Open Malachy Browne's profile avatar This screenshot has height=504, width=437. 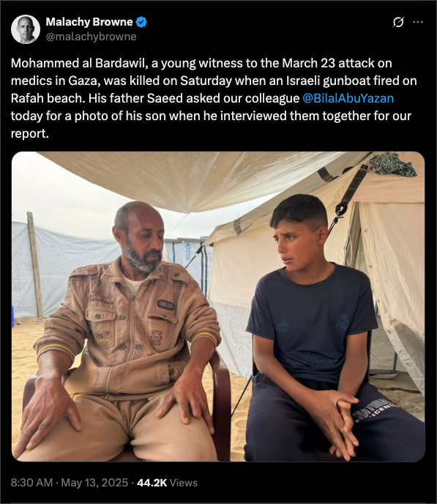[26, 29]
